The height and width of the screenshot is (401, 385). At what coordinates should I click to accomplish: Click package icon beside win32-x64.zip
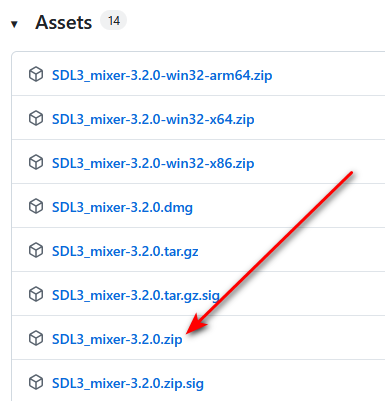(36, 118)
